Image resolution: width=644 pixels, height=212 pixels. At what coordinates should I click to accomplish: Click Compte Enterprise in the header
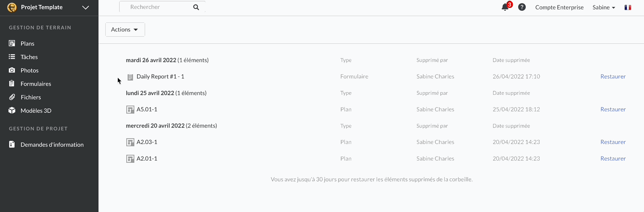559,8
